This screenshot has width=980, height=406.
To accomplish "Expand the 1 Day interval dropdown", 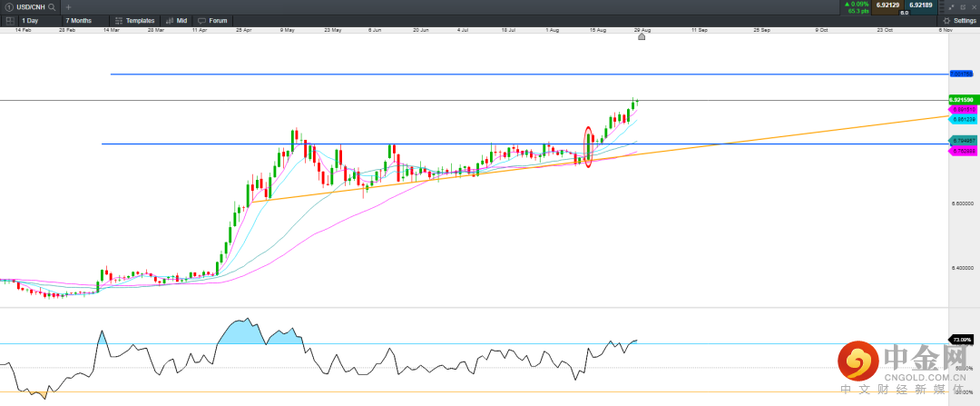I will pos(40,20).
